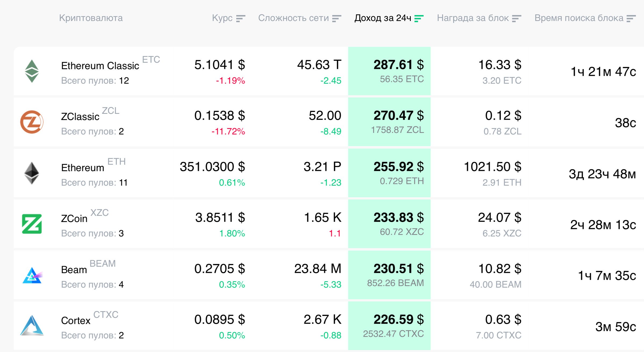Click the Beam triangle logo
Screen dimensions: 644x352
pyautogui.click(x=32, y=275)
